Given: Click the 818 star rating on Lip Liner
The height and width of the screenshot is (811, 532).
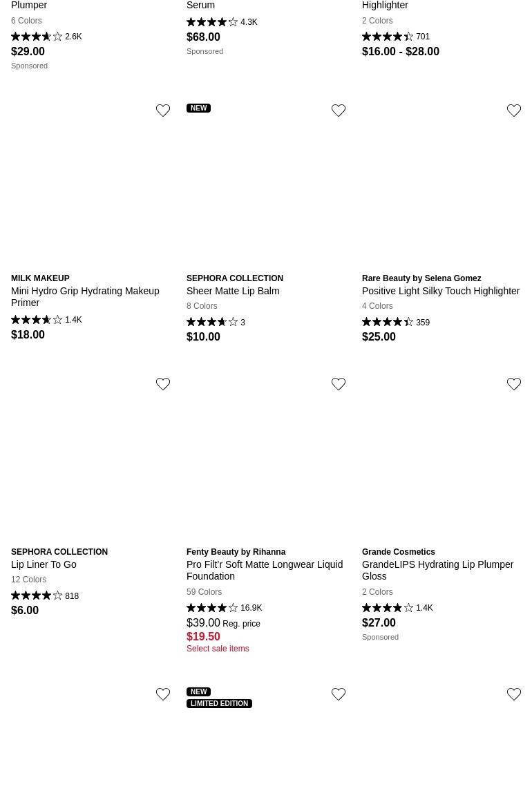Looking at the screenshot, I should (45, 595).
